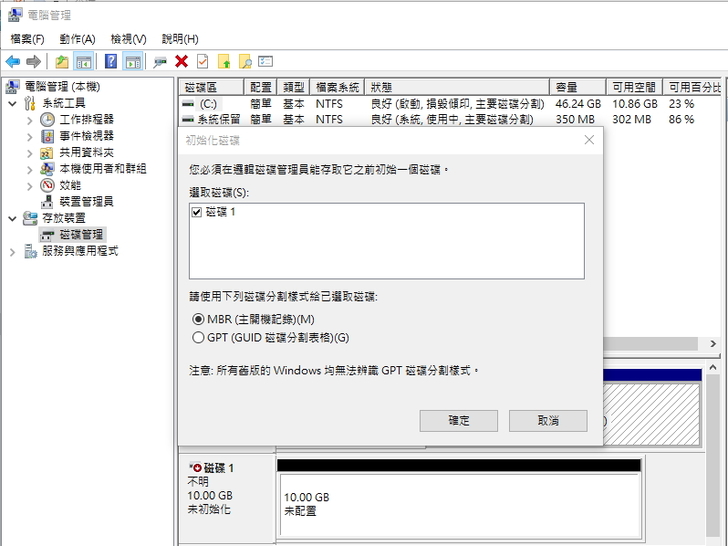Select 服務與應用程式 in the tree
Image resolution: width=728 pixels, height=546 pixels.
tap(80, 251)
